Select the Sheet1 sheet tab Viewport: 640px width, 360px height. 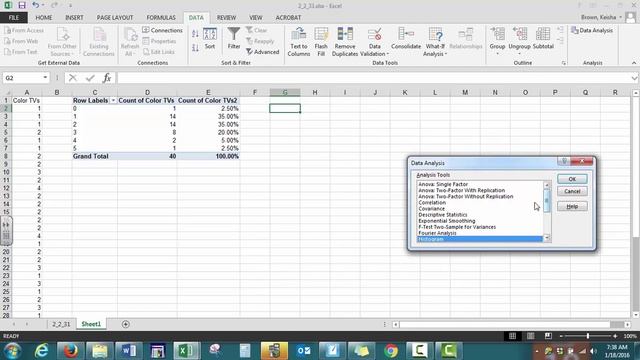coord(91,324)
